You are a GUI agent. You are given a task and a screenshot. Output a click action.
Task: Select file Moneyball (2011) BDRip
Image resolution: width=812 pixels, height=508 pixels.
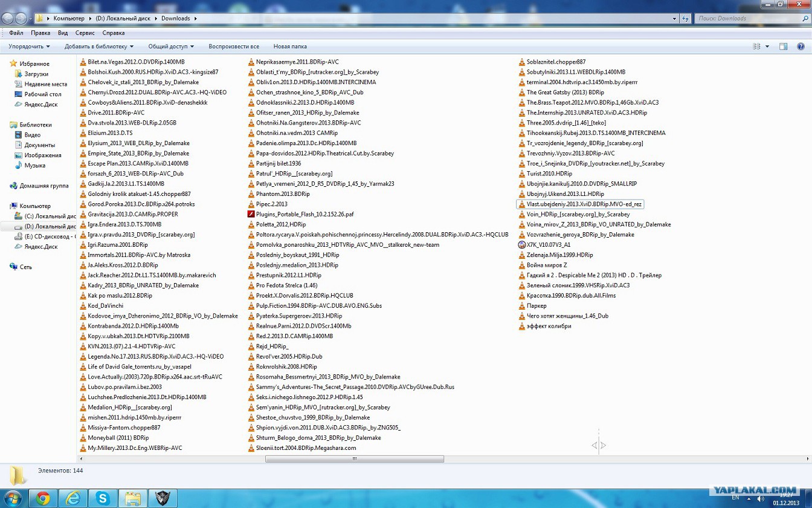click(x=118, y=438)
